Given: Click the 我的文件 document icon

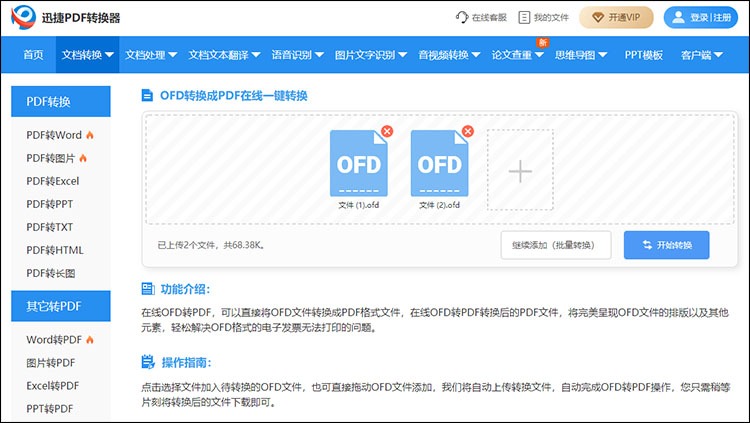Looking at the screenshot, I should [x=524, y=17].
